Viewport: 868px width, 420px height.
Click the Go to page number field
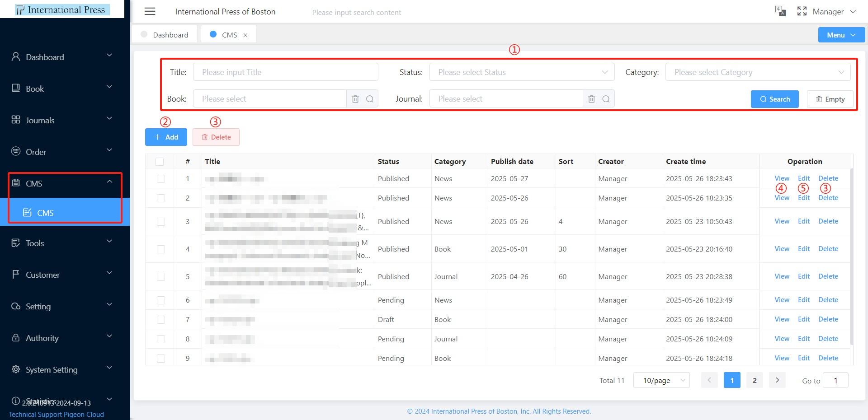pyautogui.click(x=835, y=380)
